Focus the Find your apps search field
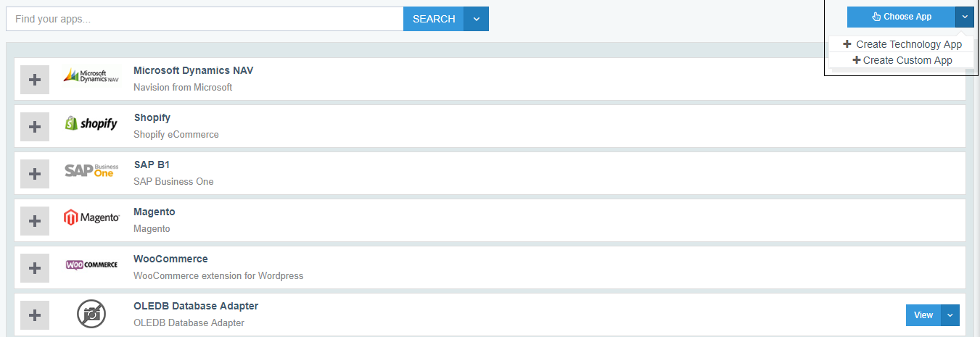Image resolution: width=980 pixels, height=337 pixels. pos(205,19)
